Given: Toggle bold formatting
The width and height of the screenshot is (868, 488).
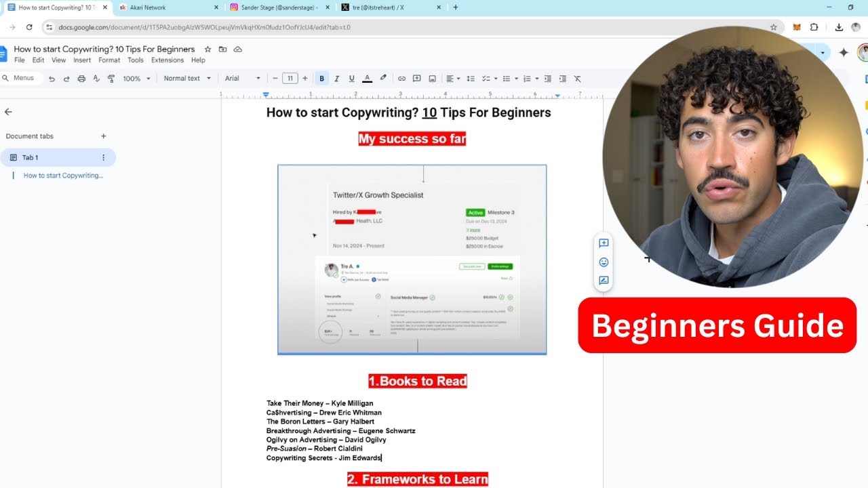Looking at the screenshot, I should click(x=322, y=79).
